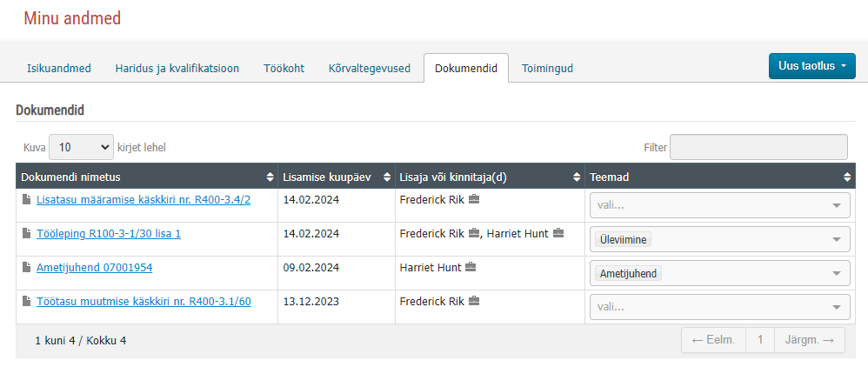Open the Haridus ja kvalifikatsioon tab
The height and width of the screenshot is (367, 868).
[177, 69]
